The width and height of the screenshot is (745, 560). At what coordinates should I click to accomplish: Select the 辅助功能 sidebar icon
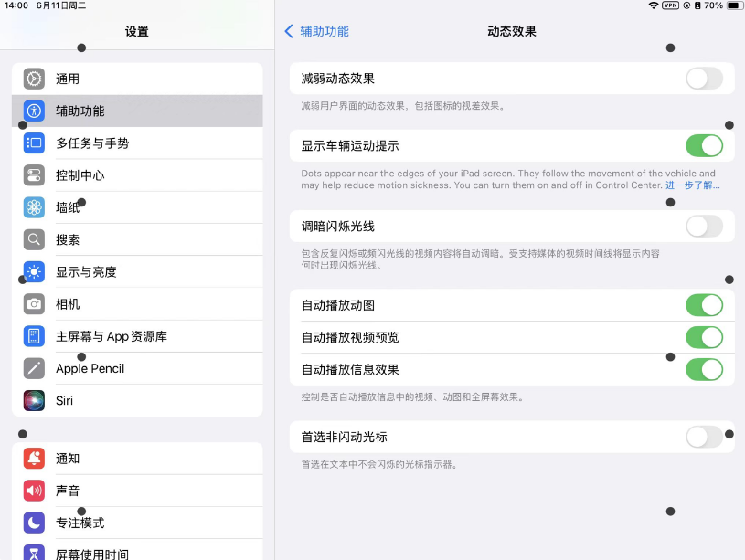34,111
